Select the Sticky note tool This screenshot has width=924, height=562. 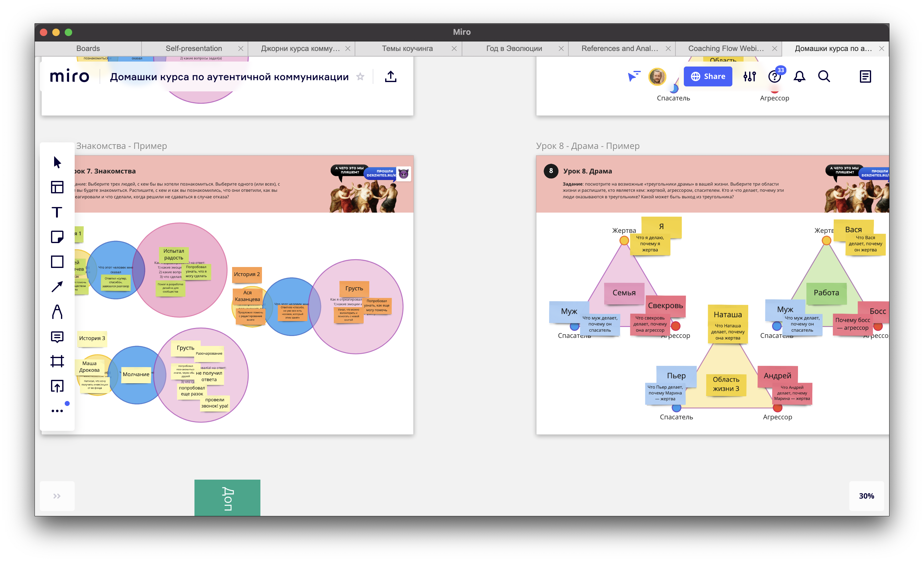click(x=57, y=237)
